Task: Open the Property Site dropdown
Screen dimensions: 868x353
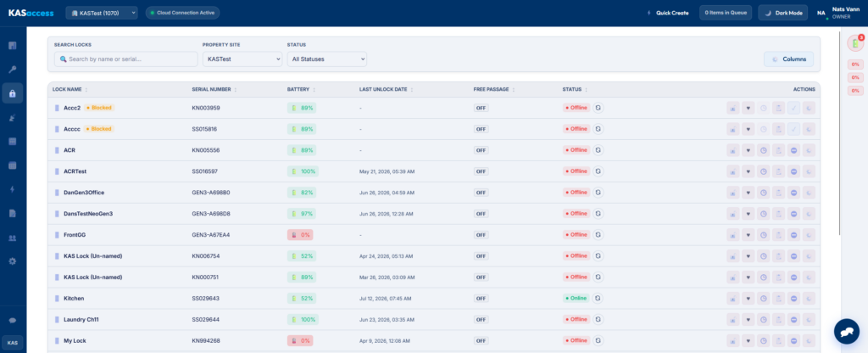Action: point(242,59)
